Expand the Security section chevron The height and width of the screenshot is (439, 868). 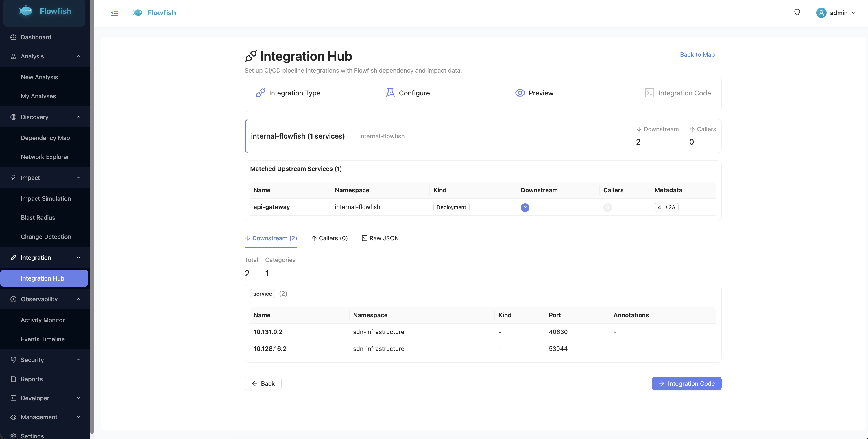[x=79, y=359]
